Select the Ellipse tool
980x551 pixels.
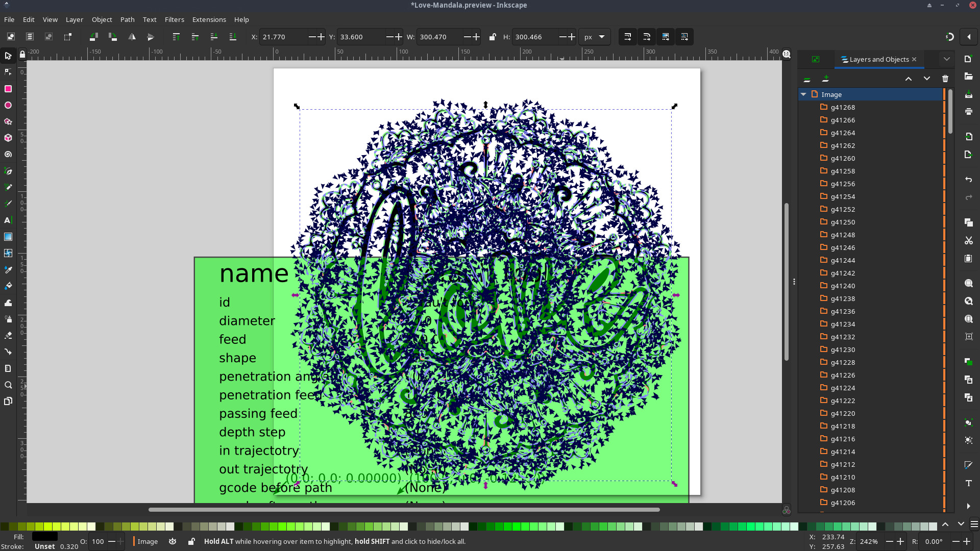pyautogui.click(x=8, y=105)
